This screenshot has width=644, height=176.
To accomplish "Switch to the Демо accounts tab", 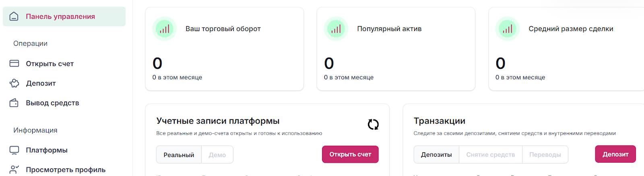I will [x=217, y=155].
